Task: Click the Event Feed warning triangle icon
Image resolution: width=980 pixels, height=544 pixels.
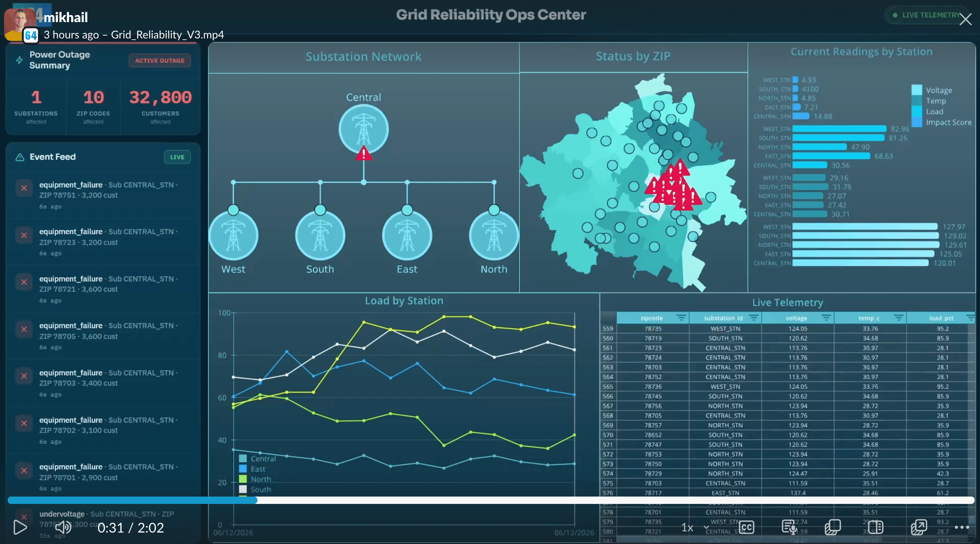Action: pyautogui.click(x=20, y=157)
